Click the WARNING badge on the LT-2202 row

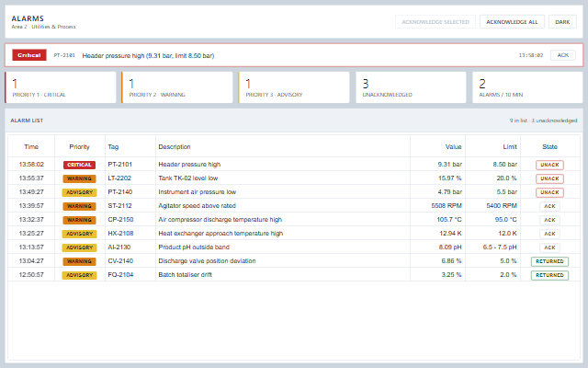(x=80, y=178)
